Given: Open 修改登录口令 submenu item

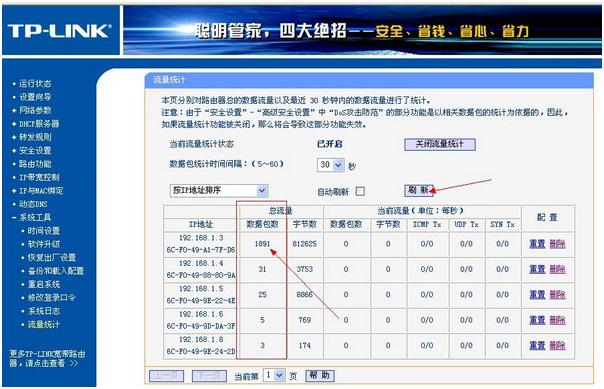Looking at the screenshot, I should pos(52,297).
